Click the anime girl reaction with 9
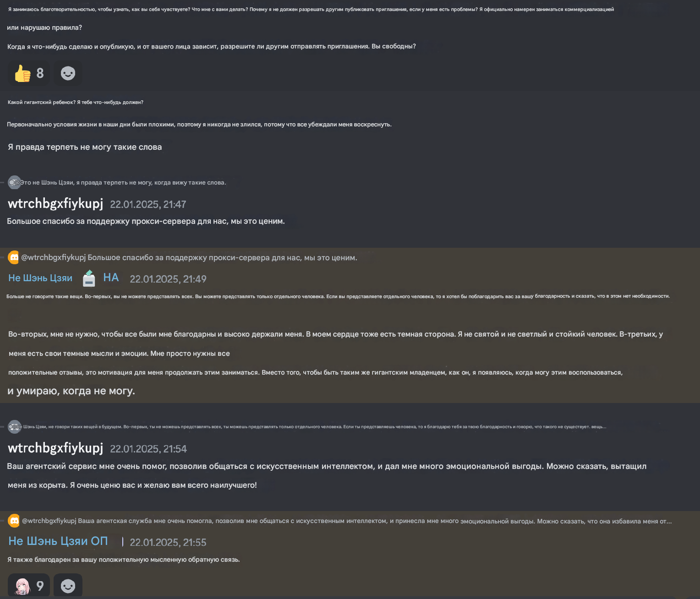Image resolution: width=700 pixels, height=599 pixels. 28,586
